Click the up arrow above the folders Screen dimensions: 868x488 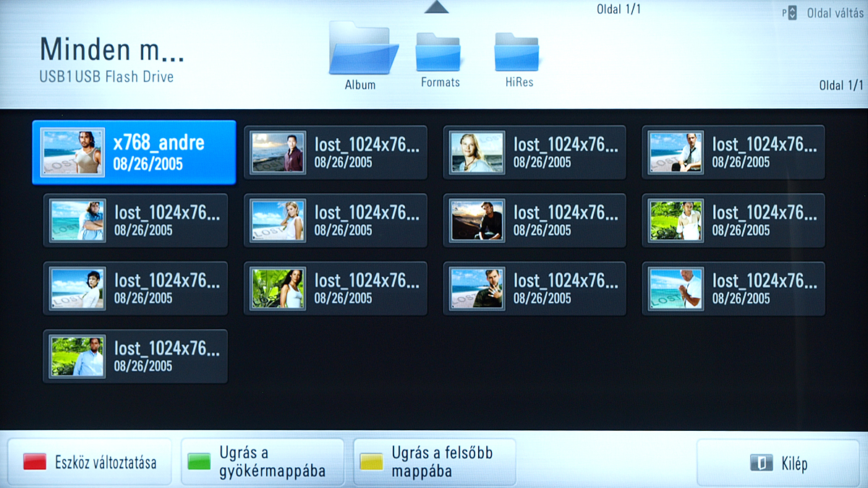point(436,7)
